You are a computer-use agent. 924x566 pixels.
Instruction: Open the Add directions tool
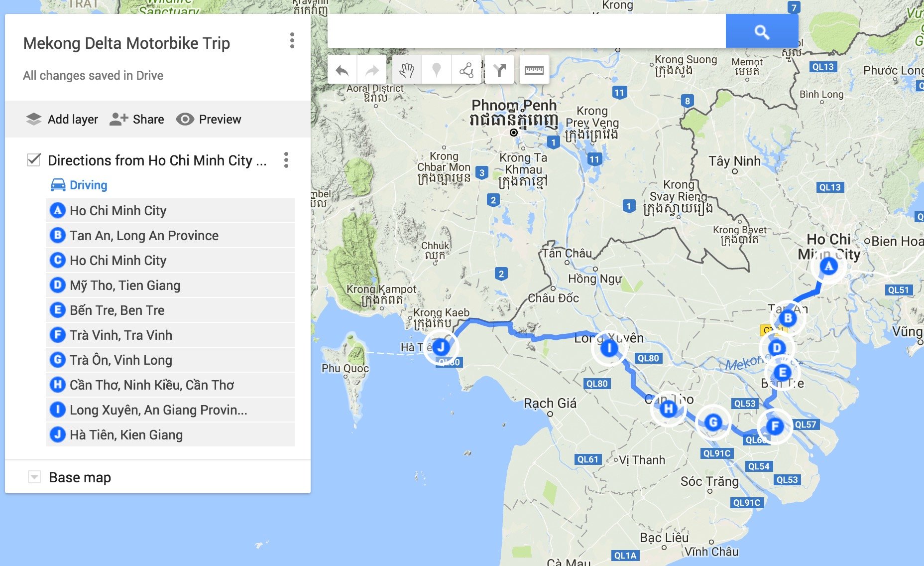pos(499,70)
